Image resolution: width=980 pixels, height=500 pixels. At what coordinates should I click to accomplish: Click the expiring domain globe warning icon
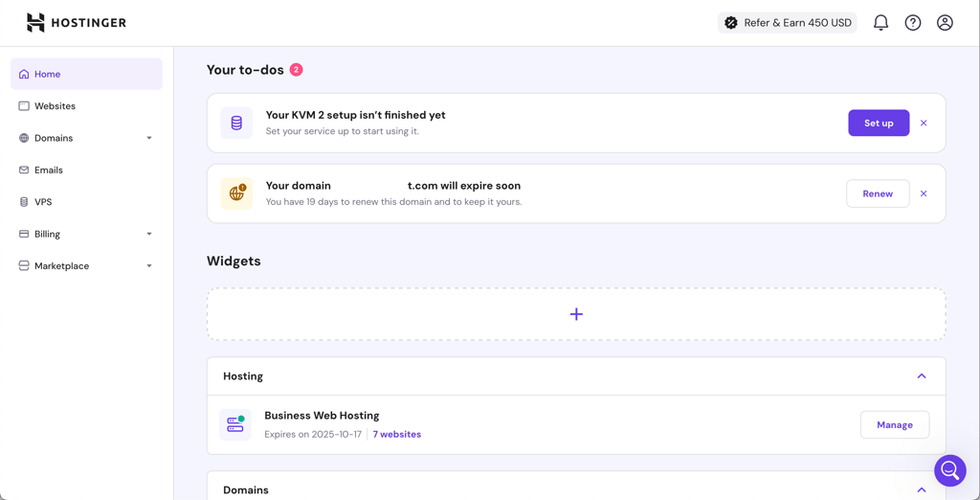236,193
